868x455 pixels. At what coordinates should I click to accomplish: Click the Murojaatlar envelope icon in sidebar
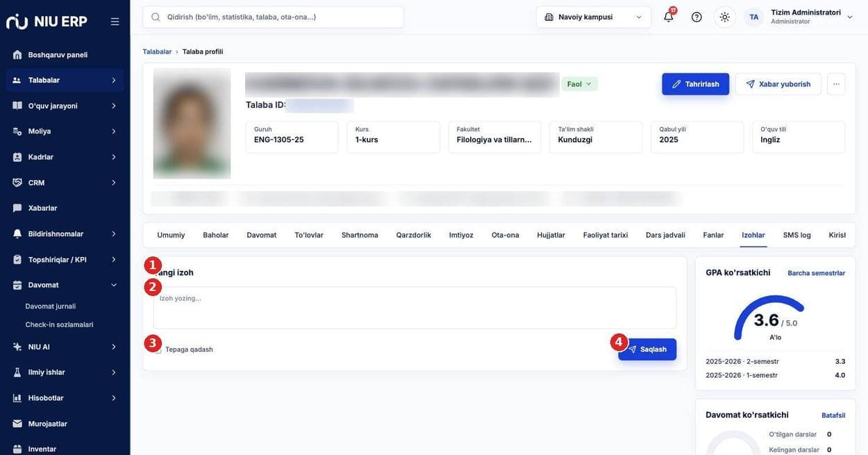point(17,423)
